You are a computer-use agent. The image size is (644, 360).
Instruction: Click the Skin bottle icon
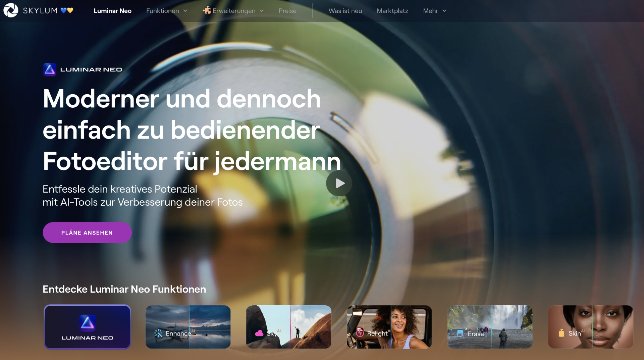pos(561,333)
